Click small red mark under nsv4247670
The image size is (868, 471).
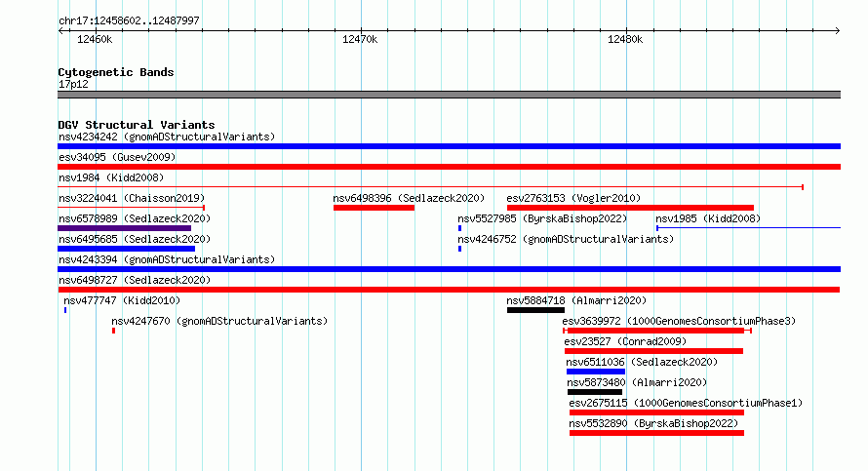113,331
